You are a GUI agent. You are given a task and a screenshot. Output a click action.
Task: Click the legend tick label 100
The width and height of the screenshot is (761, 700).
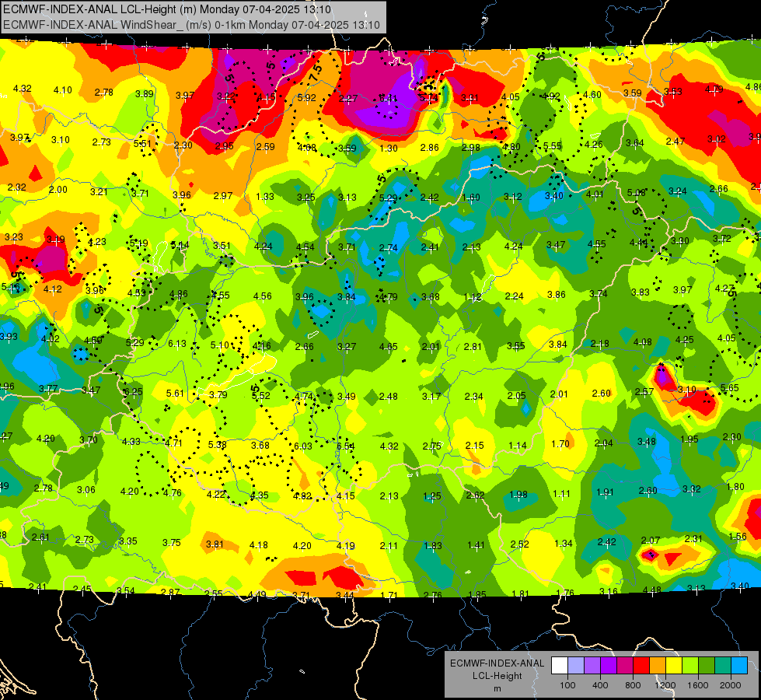[x=567, y=685]
